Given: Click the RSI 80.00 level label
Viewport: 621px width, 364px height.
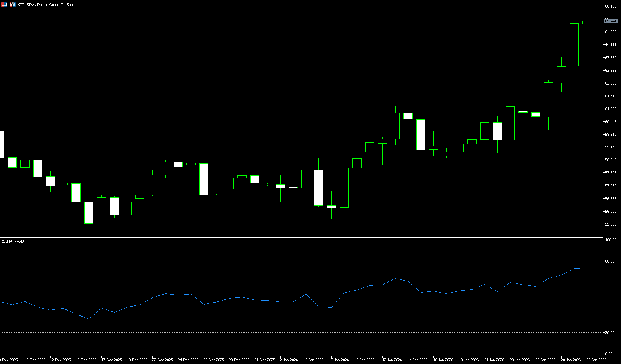Looking at the screenshot, I should pos(610,261).
